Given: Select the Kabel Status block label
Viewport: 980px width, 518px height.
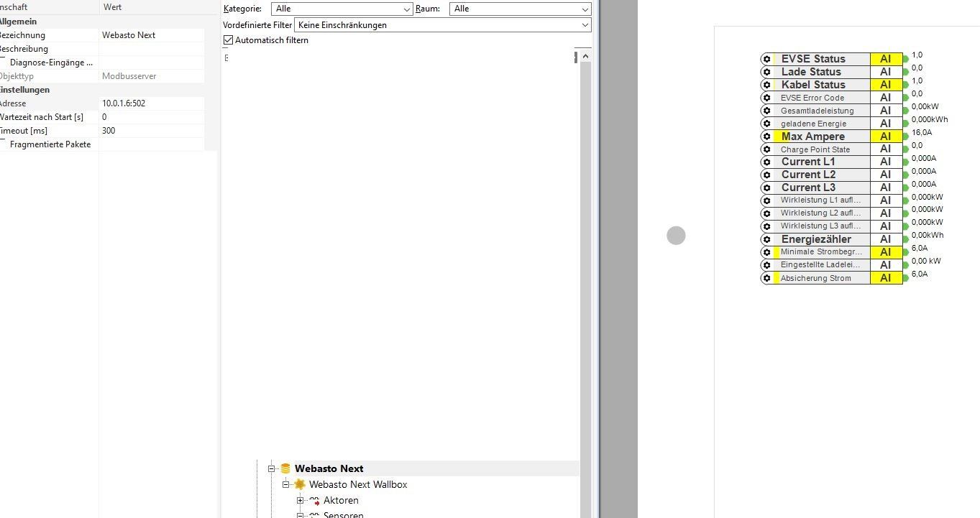Looking at the screenshot, I should 813,85.
